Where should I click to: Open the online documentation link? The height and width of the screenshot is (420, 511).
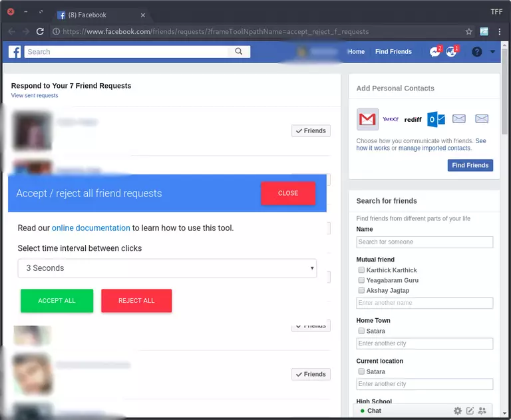pos(91,228)
